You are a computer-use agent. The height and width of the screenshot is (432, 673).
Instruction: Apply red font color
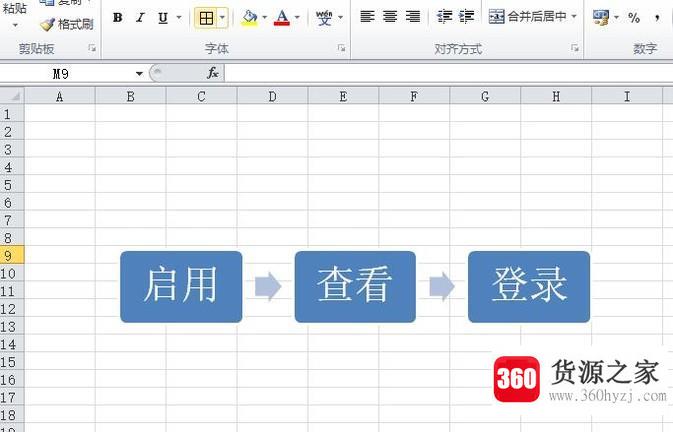(x=282, y=18)
